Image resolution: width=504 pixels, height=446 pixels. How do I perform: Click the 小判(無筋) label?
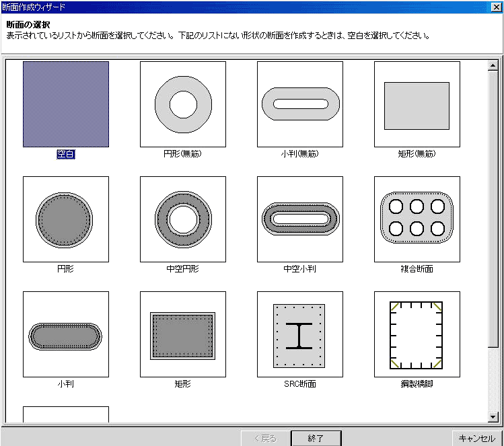pos(299,154)
